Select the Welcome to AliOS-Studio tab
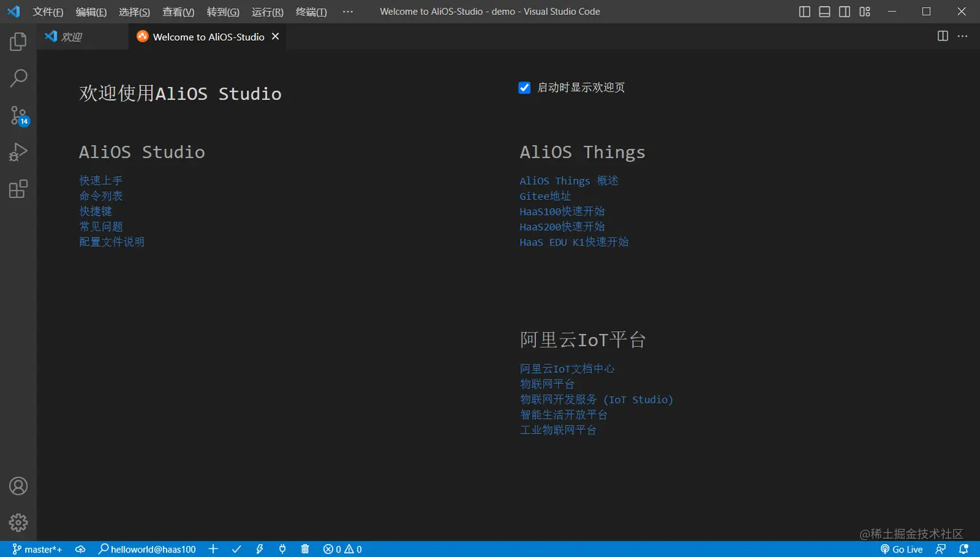The width and height of the screenshot is (980, 557). tap(208, 37)
